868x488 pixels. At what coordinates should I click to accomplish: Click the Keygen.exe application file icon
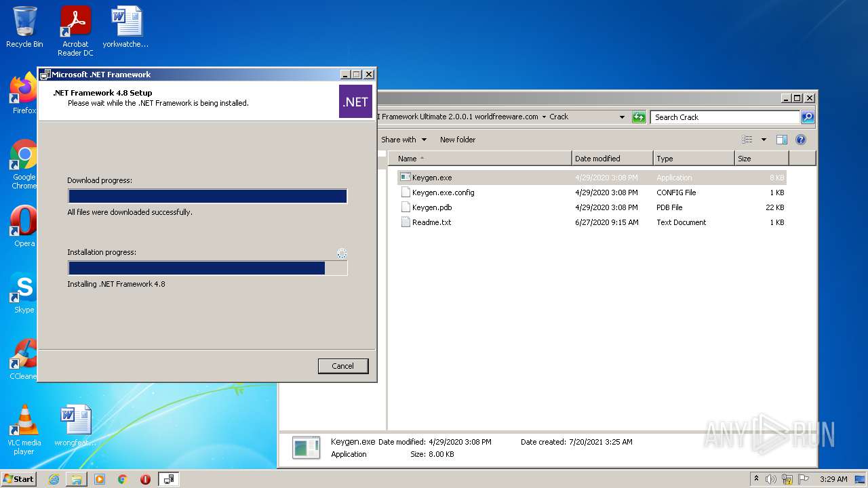[406, 178]
